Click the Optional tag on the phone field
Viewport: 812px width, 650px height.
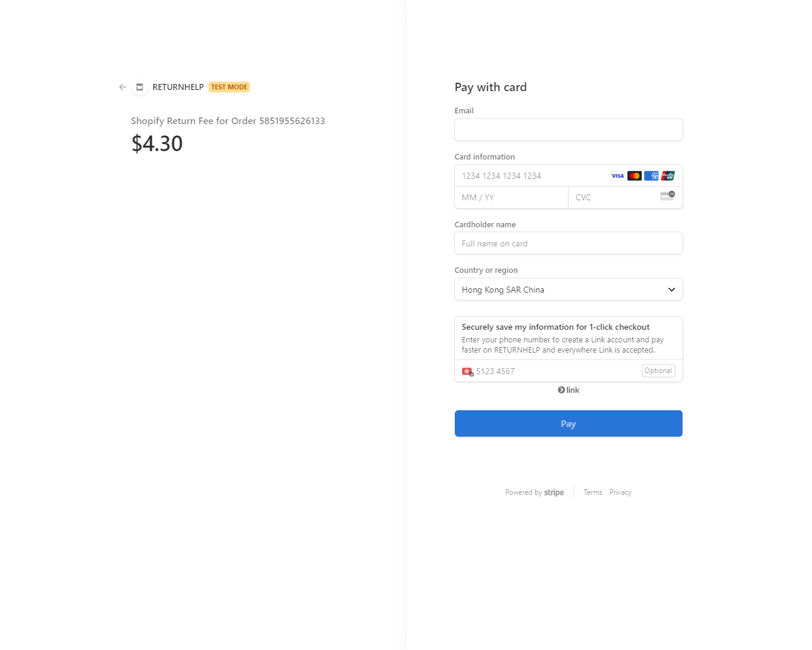pyautogui.click(x=658, y=371)
